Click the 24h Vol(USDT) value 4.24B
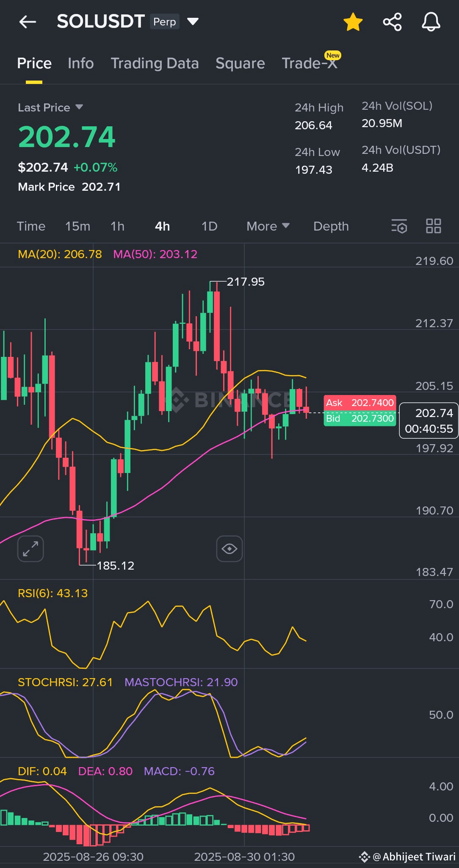Viewport: 459px width, 868px height. point(377,168)
